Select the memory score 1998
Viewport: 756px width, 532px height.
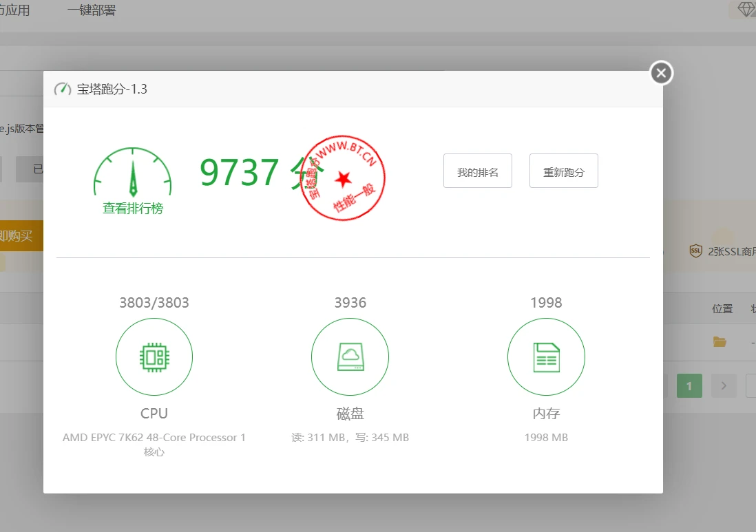click(546, 303)
